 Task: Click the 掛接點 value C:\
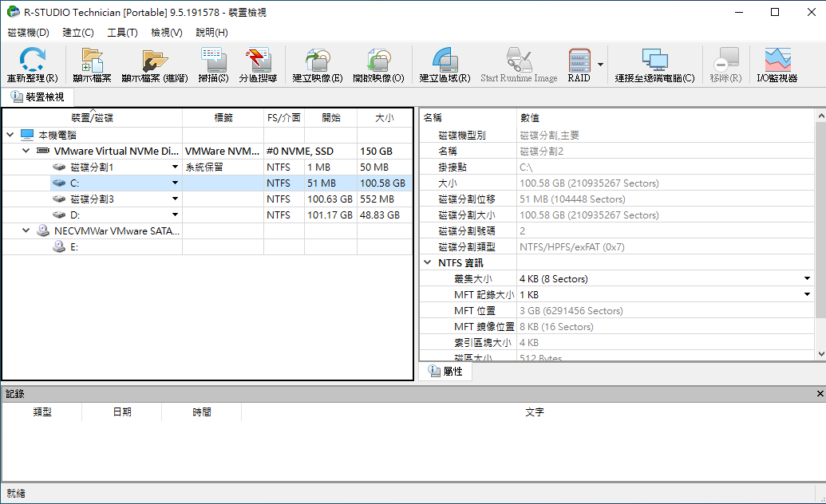coord(526,167)
